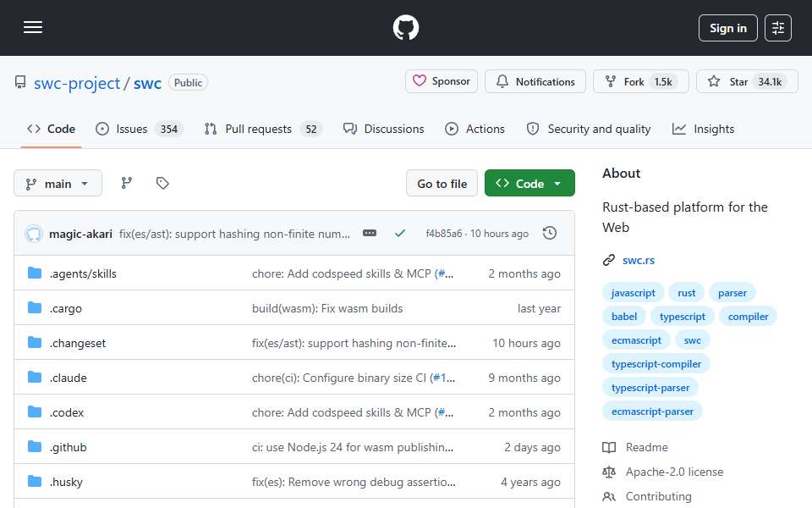This screenshot has width=812, height=508.
Task: Open the Pull requests tab
Action: (x=263, y=129)
